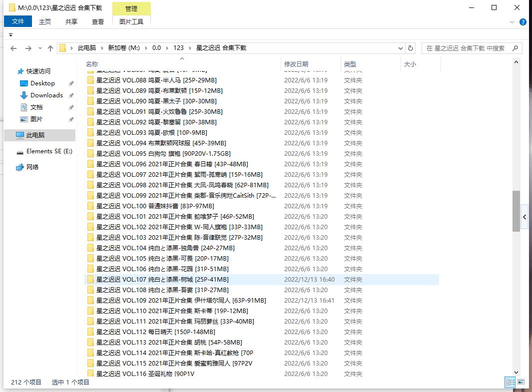
Task: Refresh the current folder view
Action: [411, 48]
